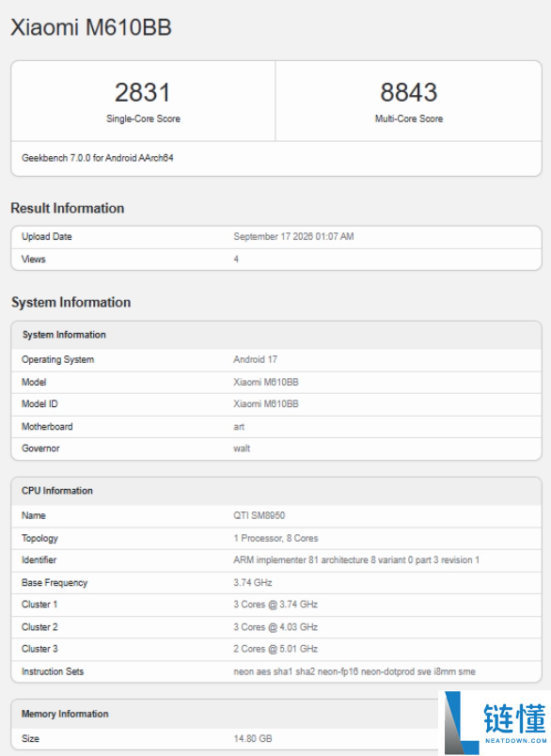Select the 3.74 GHz base frequency value

coord(253,583)
